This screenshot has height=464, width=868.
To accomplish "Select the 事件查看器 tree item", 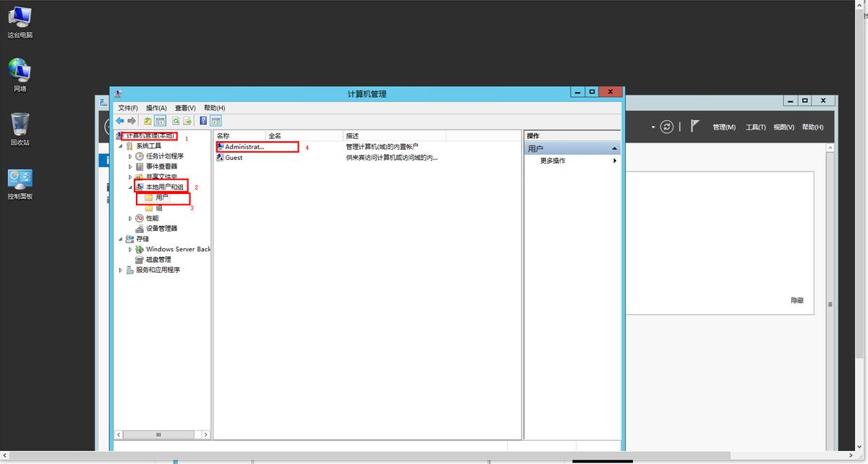I will tap(161, 166).
